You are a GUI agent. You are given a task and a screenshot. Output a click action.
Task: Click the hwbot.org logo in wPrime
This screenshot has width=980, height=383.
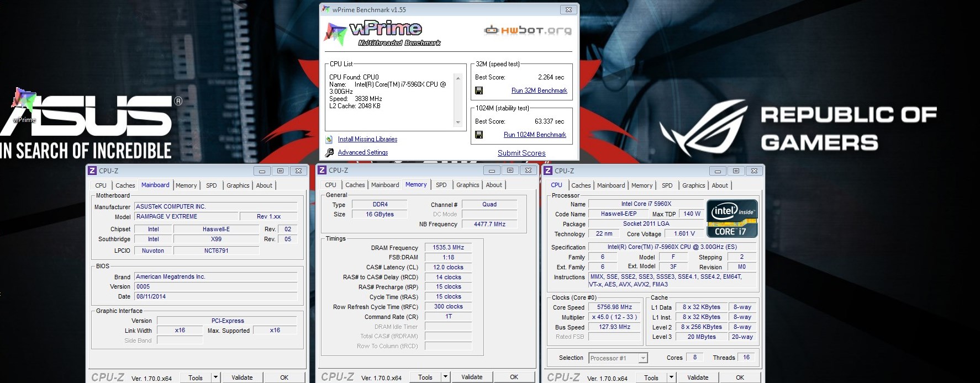[x=528, y=30]
